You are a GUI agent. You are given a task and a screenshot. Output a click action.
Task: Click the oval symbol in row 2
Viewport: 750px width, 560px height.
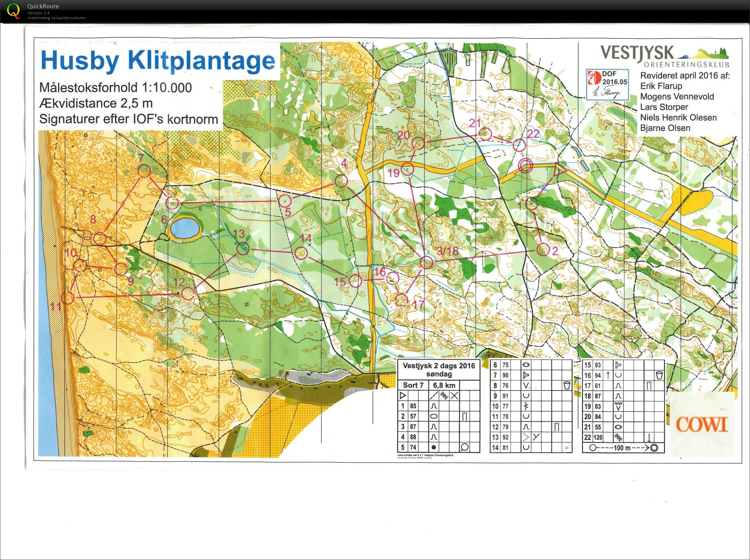pyautogui.click(x=434, y=416)
